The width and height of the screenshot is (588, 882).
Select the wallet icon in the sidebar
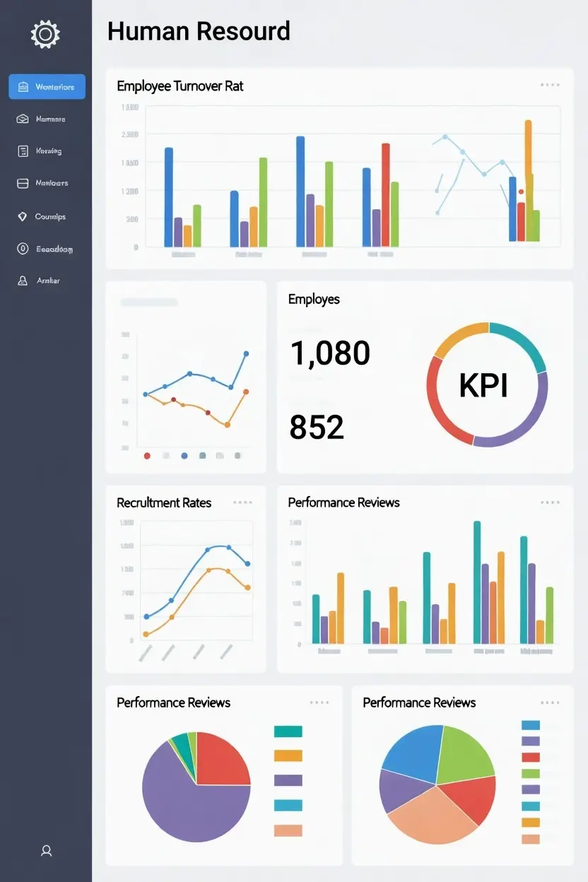(23, 183)
